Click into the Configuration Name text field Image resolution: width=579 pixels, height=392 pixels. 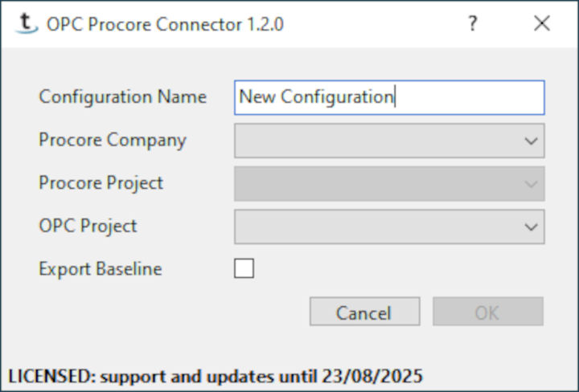pos(389,97)
